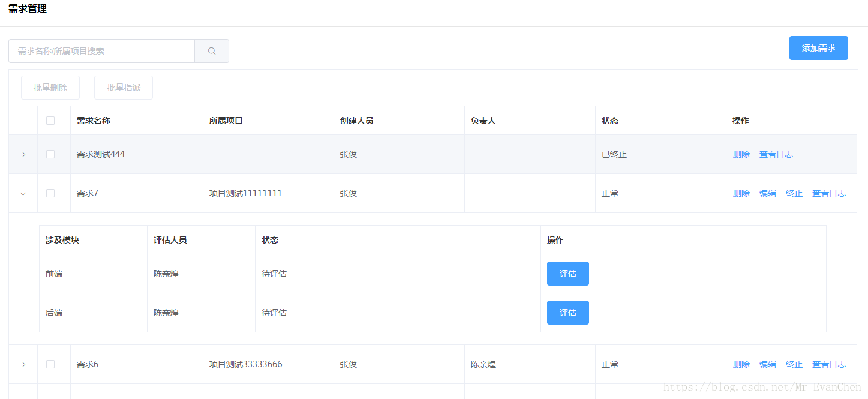Viewport: 868px width, 399px height.
Task: Click 终止 link in the 需求6 row
Action: click(x=794, y=364)
